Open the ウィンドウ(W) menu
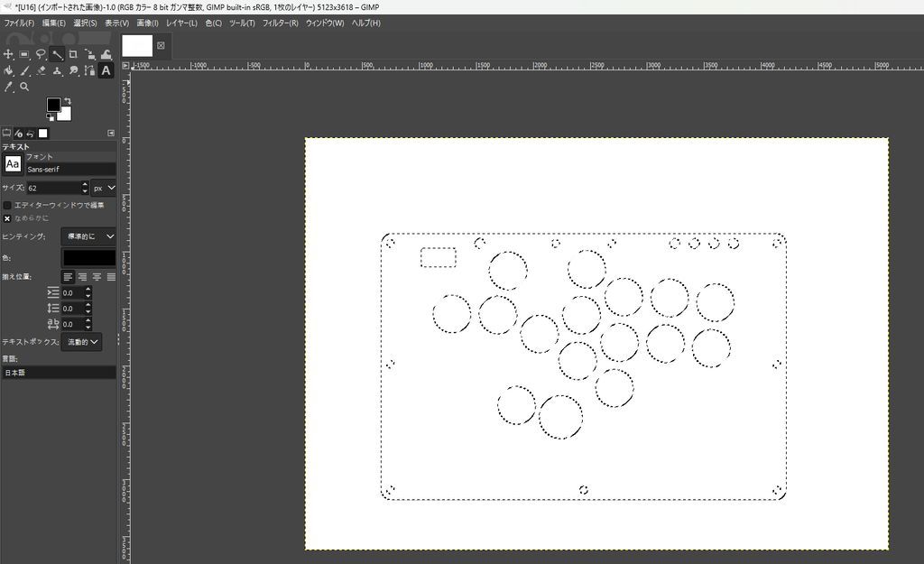This screenshot has width=924, height=564. (x=325, y=23)
